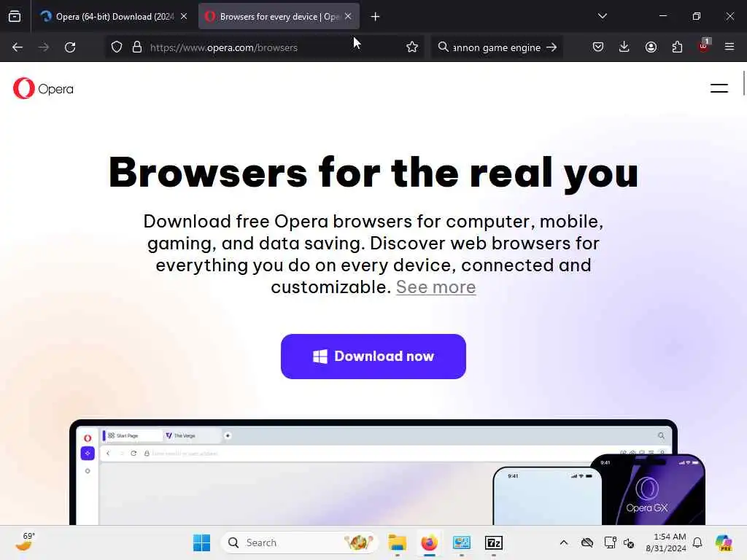Go to Opera home via logo
Screen dimensions: 747x560
point(43,88)
